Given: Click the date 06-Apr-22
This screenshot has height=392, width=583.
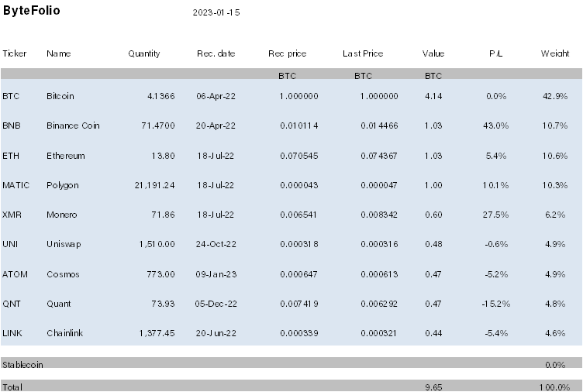Looking at the screenshot, I should tap(216, 96).
